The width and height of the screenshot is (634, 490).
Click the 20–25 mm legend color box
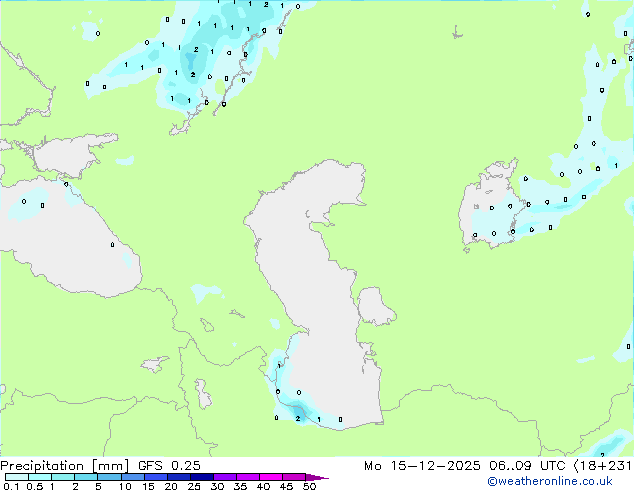178,477
